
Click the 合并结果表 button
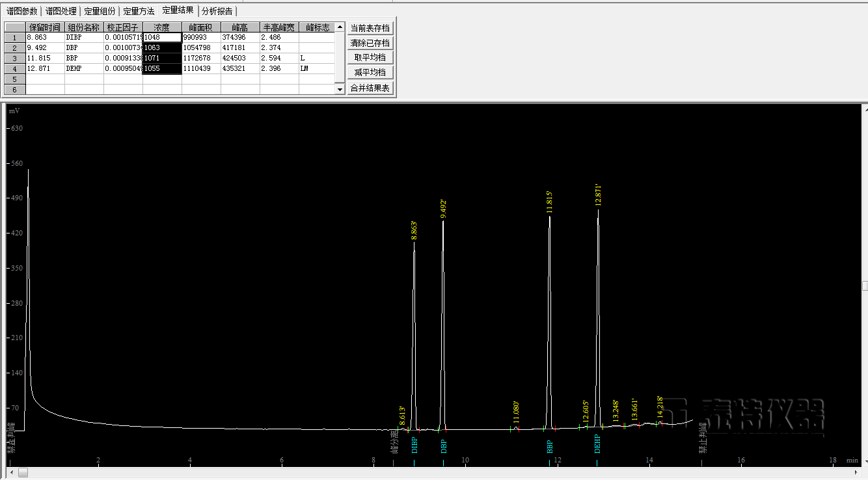tap(370, 88)
